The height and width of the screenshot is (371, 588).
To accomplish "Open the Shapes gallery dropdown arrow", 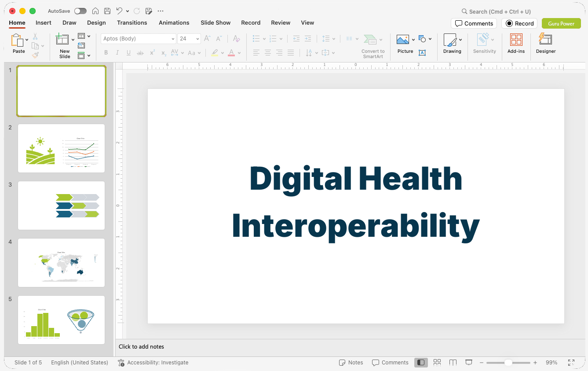I will (x=430, y=39).
